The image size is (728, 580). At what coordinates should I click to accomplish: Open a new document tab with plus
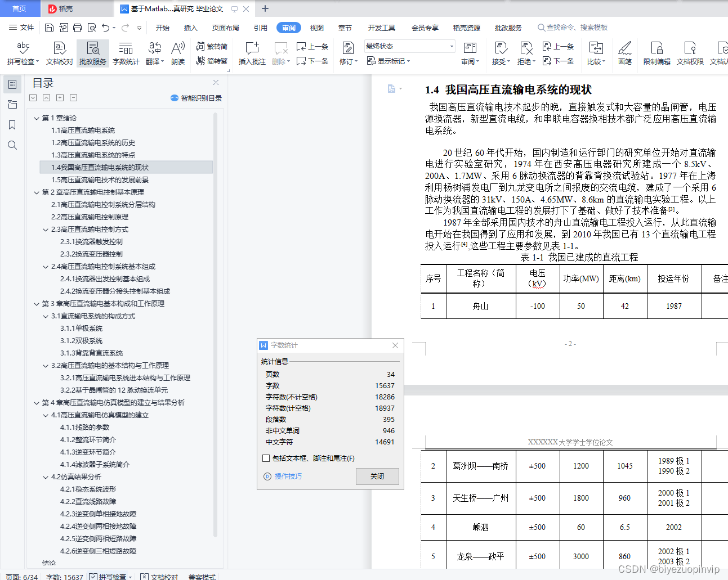[x=265, y=8]
